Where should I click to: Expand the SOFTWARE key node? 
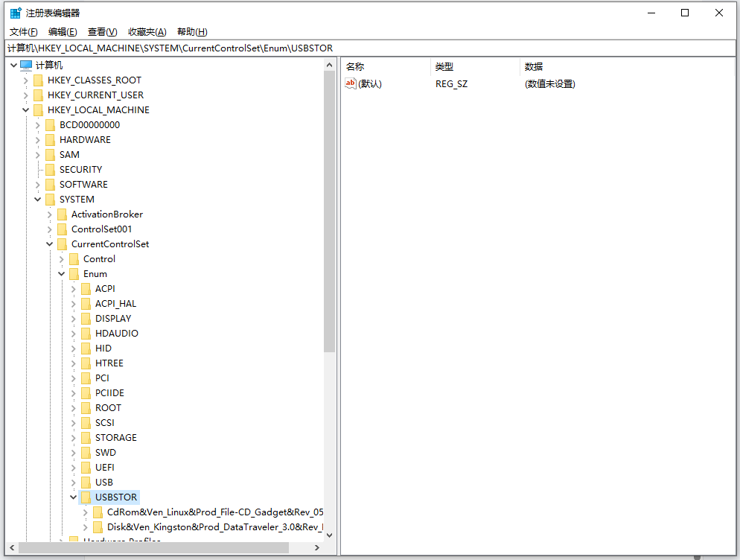point(38,185)
